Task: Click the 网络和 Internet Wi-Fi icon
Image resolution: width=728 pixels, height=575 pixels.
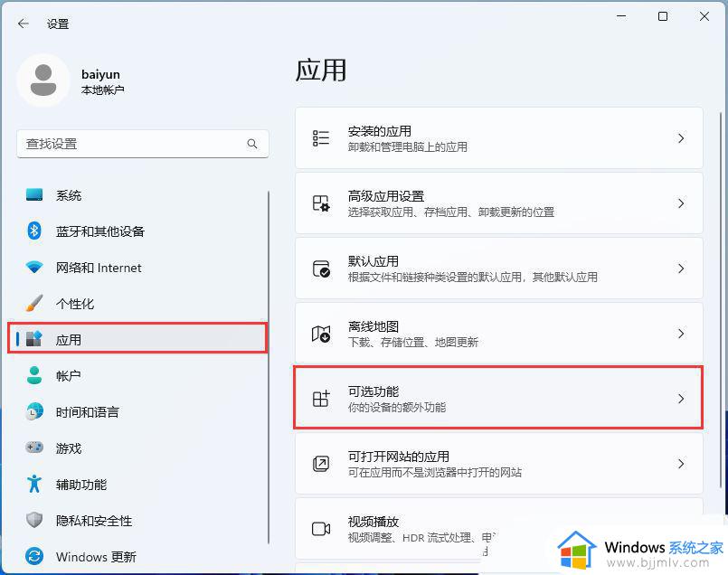Action: (x=34, y=268)
